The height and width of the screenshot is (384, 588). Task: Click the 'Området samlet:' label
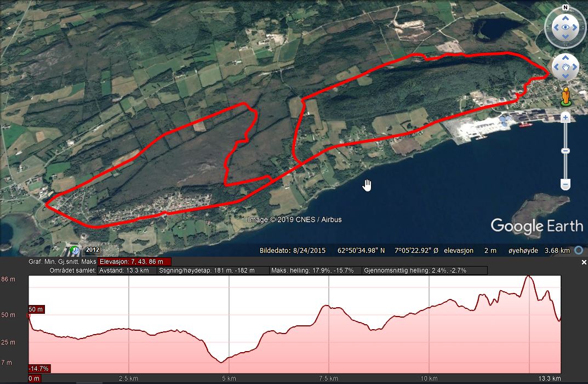coord(73,270)
